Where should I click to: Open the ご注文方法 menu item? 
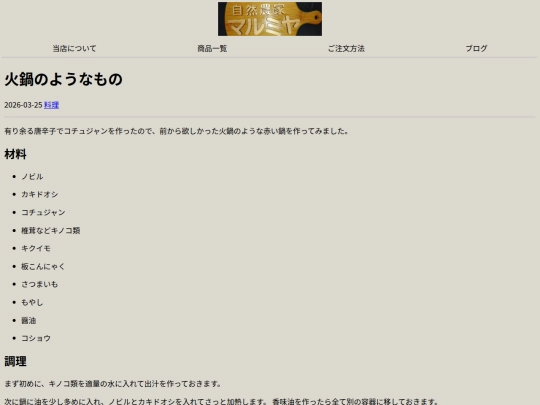click(346, 49)
